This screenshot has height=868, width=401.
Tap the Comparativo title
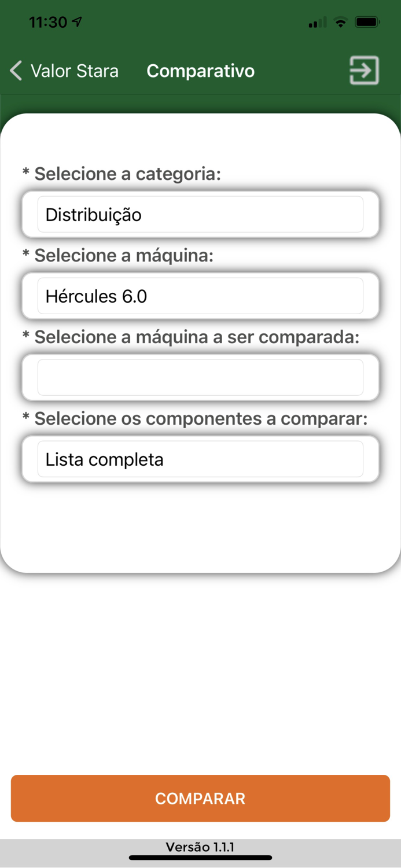point(200,70)
